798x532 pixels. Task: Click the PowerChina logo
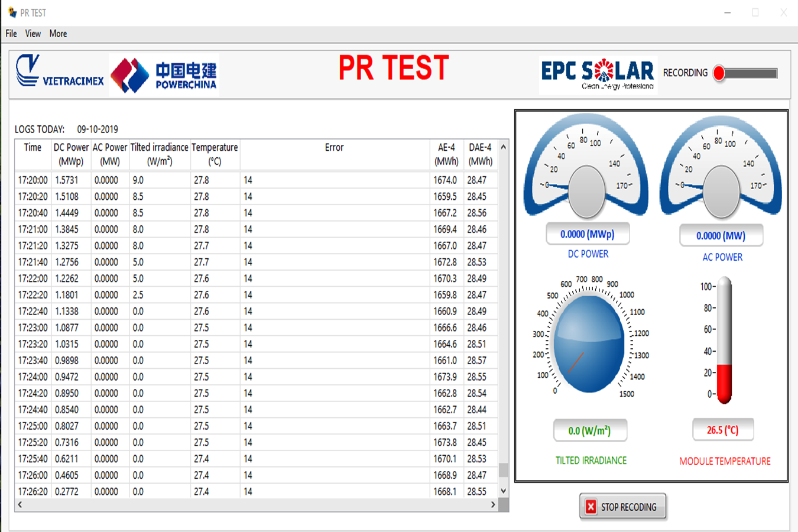point(164,75)
